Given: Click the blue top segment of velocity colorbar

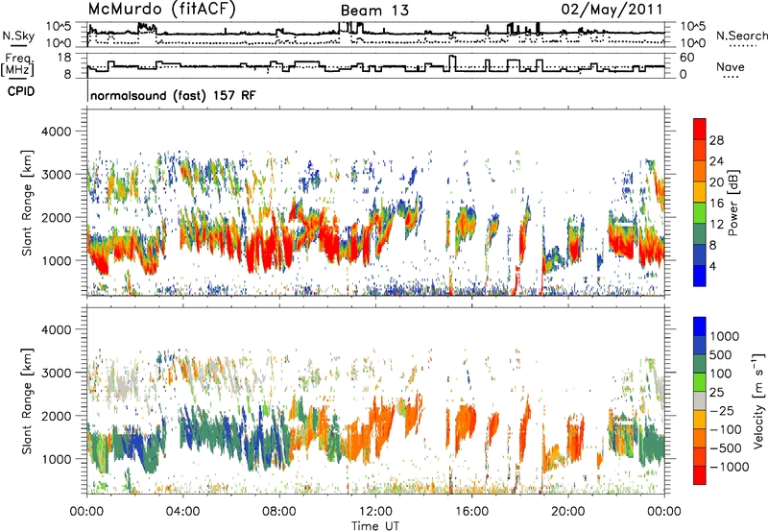Looking at the screenshot, I should point(700,326).
